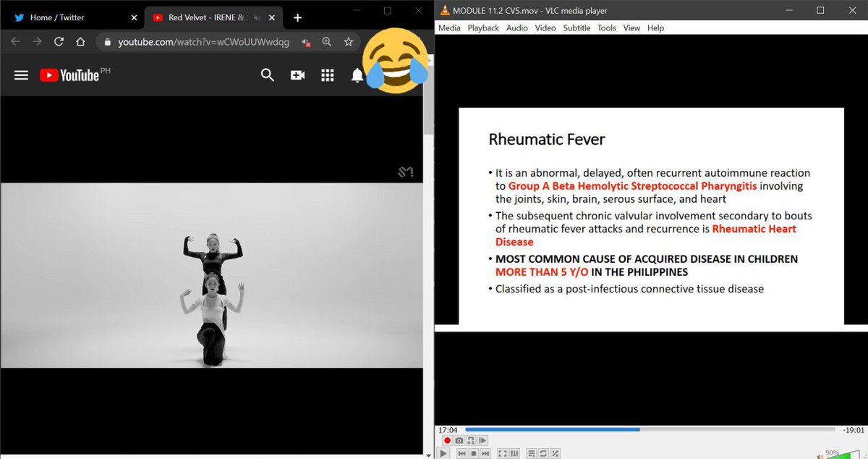
Task: Go forward in the Chrome browser
Action: click(x=37, y=42)
